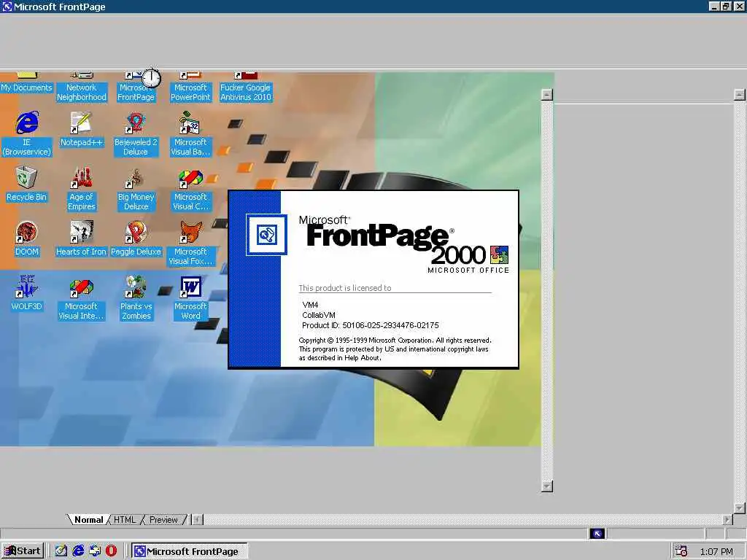This screenshot has height=560, width=747.
Task: Minimize the FrontPage window
Action: coord(715,6)
